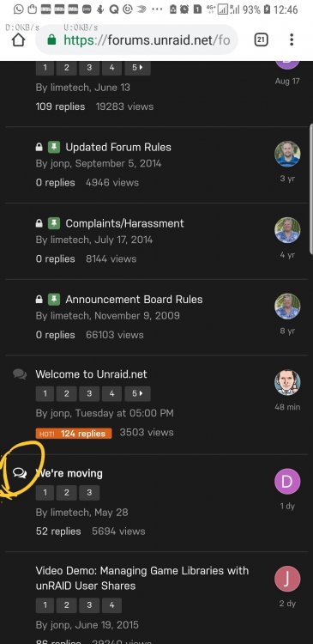Click the unread bubble icon beside We're moving
Image resolution: width=313 pixels, height=644 pixels.
[20, 473]
